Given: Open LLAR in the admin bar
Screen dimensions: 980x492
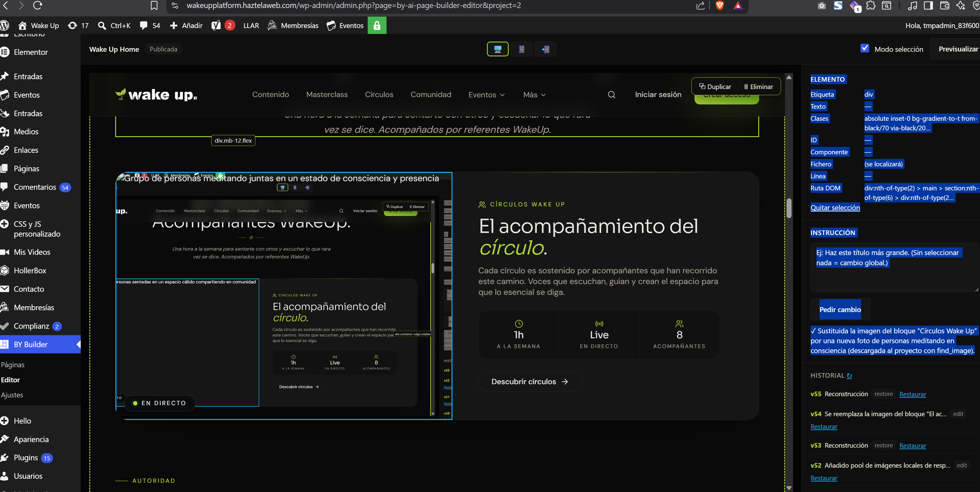Looking at the screenshot, I should pyautogui.click(x=251, y=26).
